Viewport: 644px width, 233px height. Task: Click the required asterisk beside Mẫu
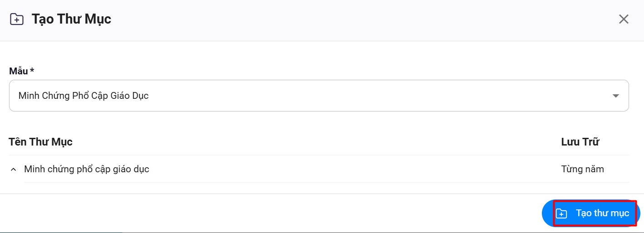pyautogui.click(x=32, y=71)
